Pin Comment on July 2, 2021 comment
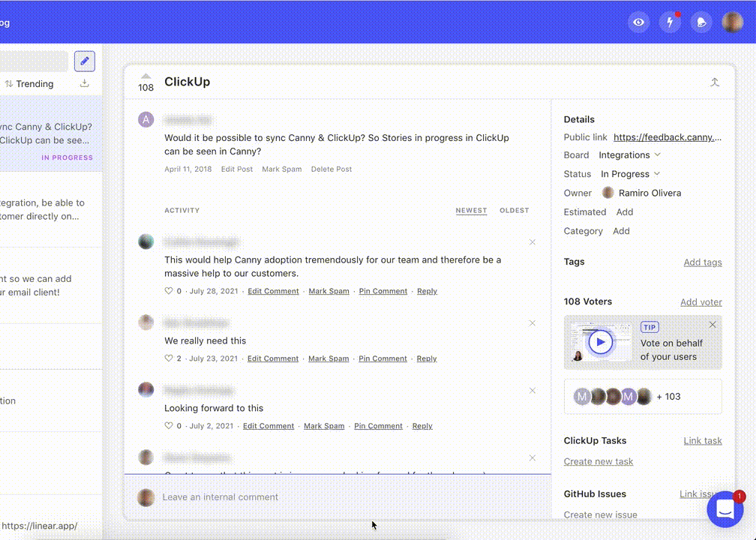The height and width of the screenshot is (540, 756). click(379, 426)
